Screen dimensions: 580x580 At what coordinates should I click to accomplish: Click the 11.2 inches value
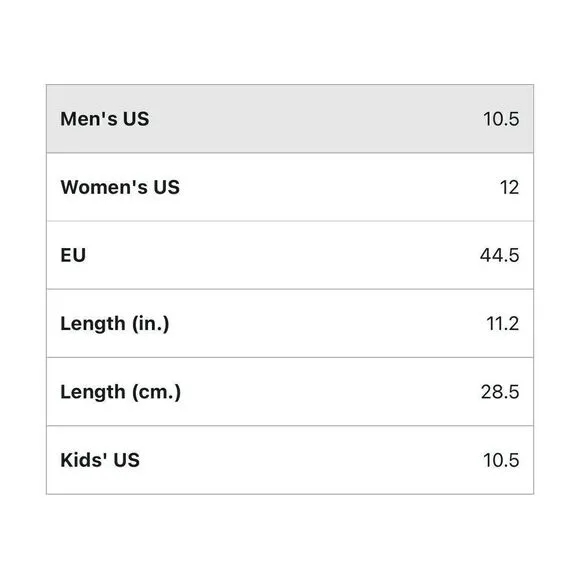[x=502, y=324]
